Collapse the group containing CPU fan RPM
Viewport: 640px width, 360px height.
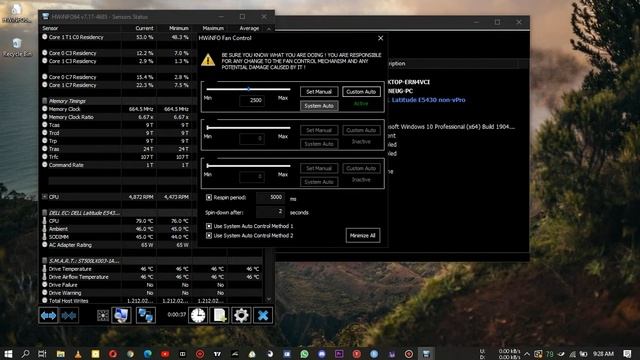[44, 197]
